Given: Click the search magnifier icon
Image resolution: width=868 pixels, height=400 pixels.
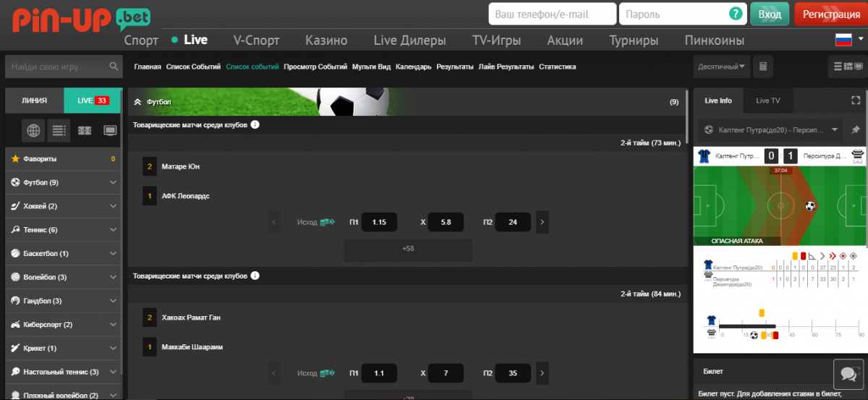Looking at the screenshot, I should 114,67.
